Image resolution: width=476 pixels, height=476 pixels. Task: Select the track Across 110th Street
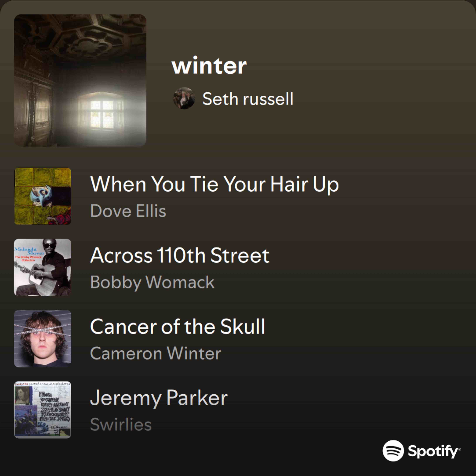[x=180, y=255]
